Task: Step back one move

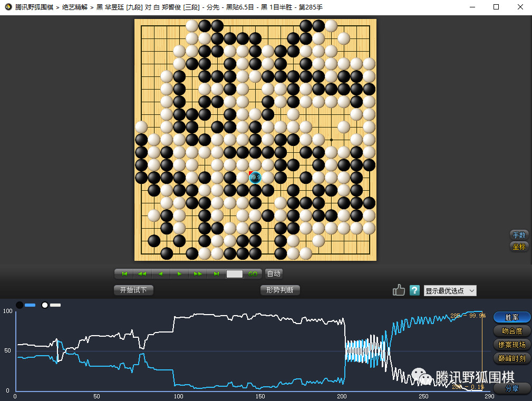Action: pyautogui.click(x=161, y=274)
